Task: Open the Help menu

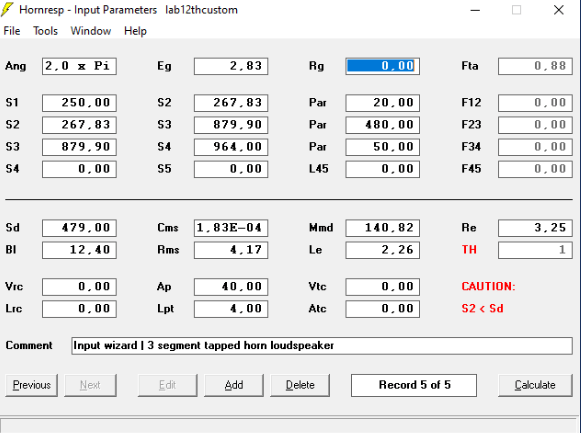Action: [x=135, y=31]
